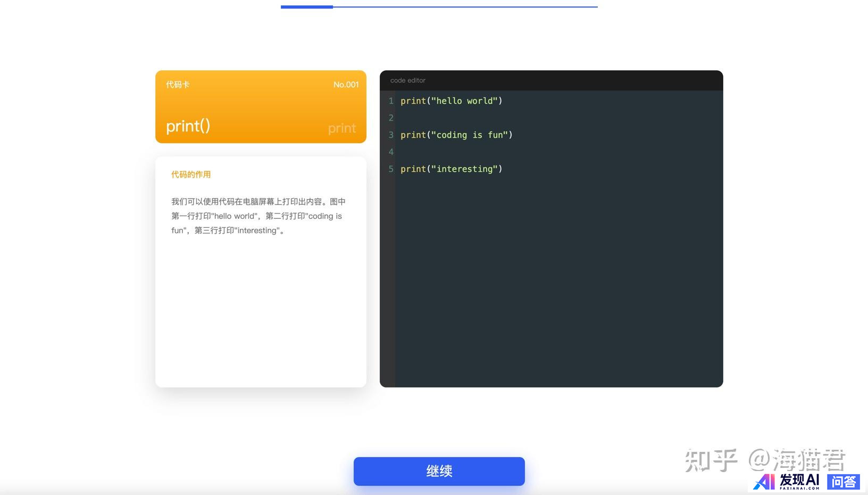This screenshot has height=495, width=868.
Task: Click line number 5 in the gutter
Action: [x=391, y=169]
